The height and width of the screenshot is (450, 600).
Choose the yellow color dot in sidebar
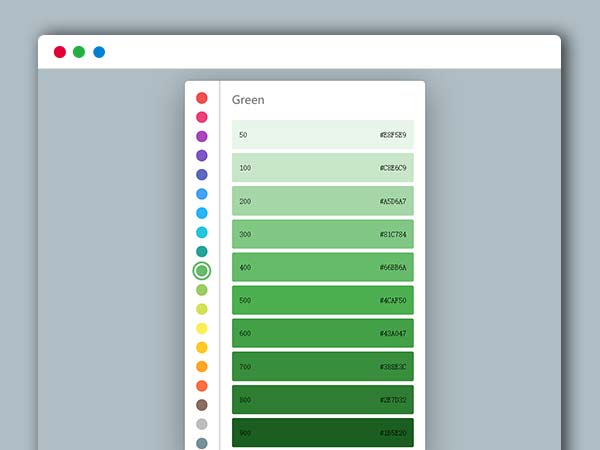click(x=202, y=328)
